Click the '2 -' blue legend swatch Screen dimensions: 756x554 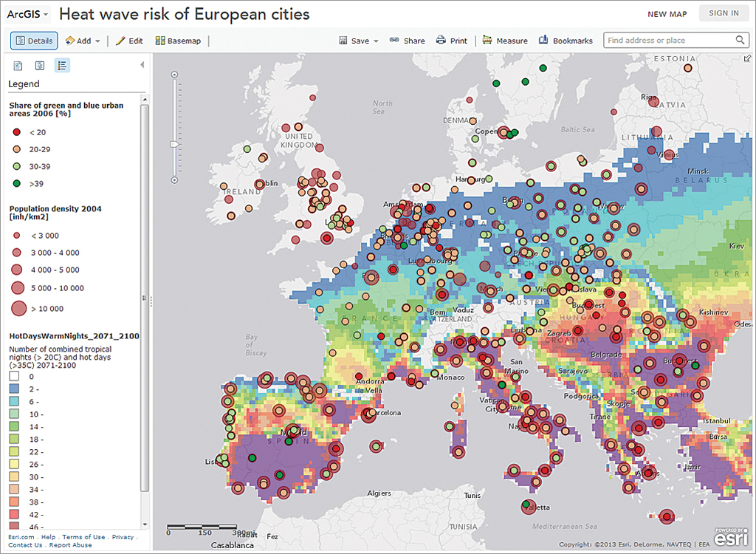pos(15,389)
